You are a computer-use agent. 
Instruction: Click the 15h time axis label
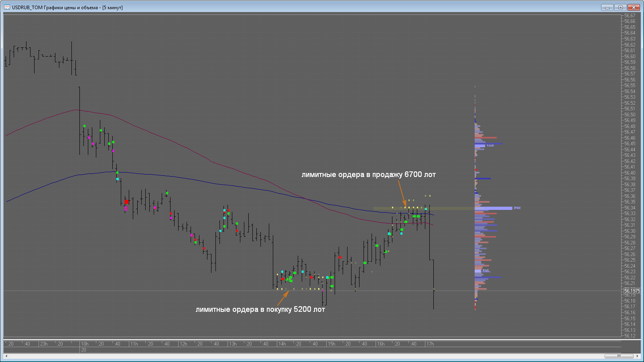pos(331,344)
